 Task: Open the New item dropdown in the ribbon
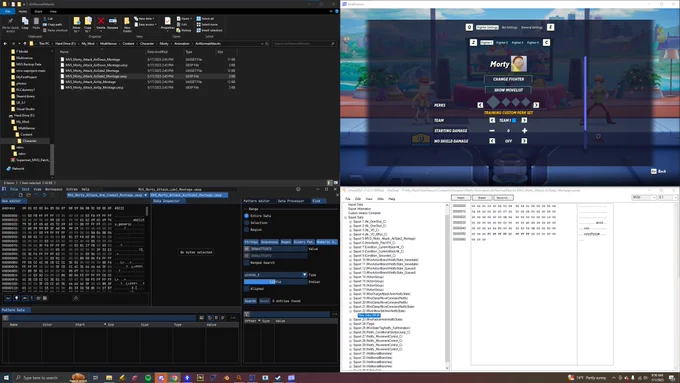click(145, 19)
